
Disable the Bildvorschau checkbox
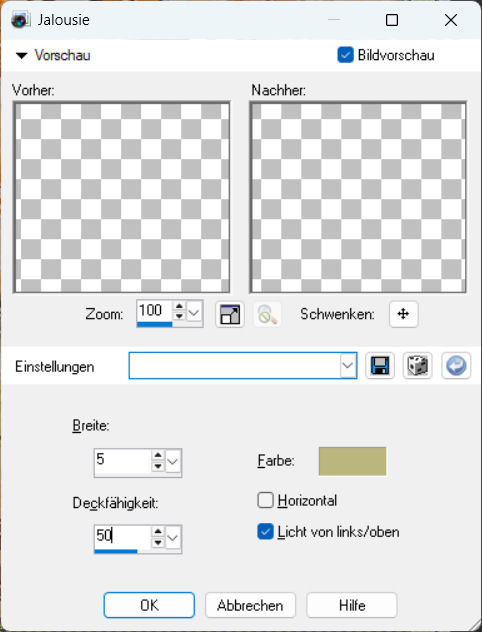pyautogui.click(x=345, y=55)
